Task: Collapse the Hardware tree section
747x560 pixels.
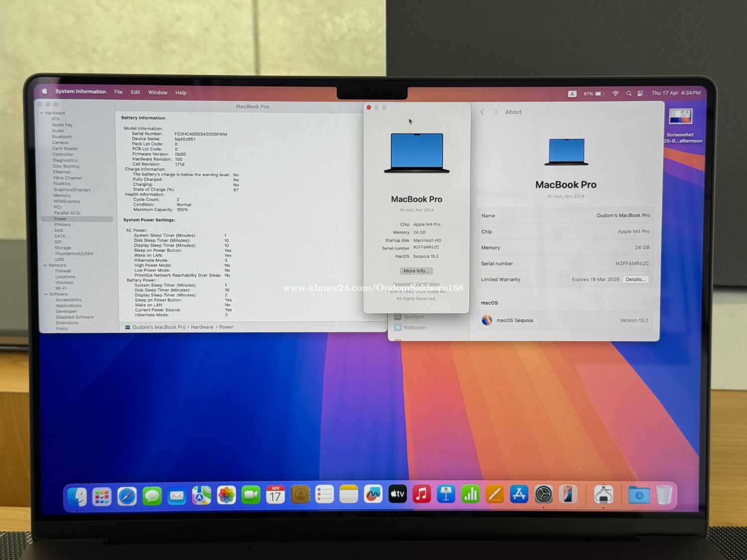Action: pyautogui.click(x=42, y=113)
